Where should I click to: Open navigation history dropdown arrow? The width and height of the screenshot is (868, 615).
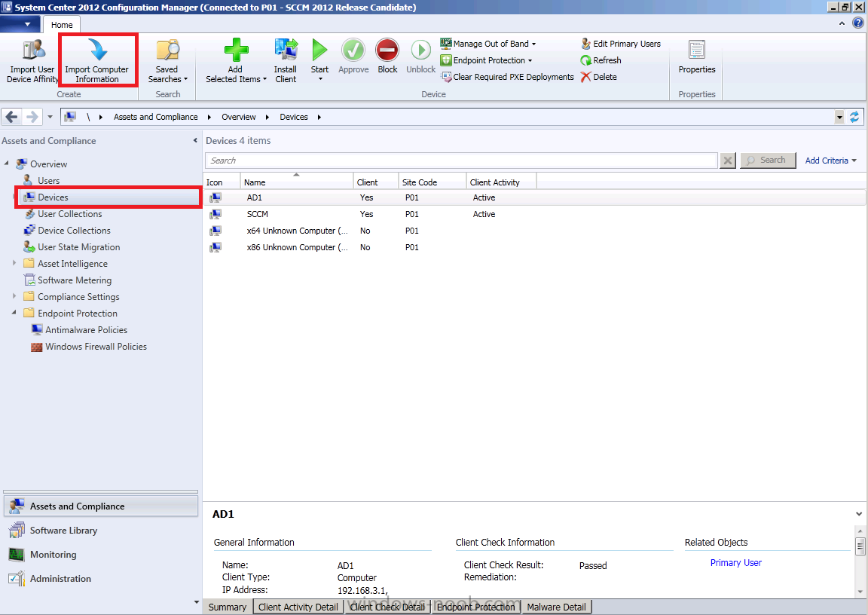click(50, 117)
